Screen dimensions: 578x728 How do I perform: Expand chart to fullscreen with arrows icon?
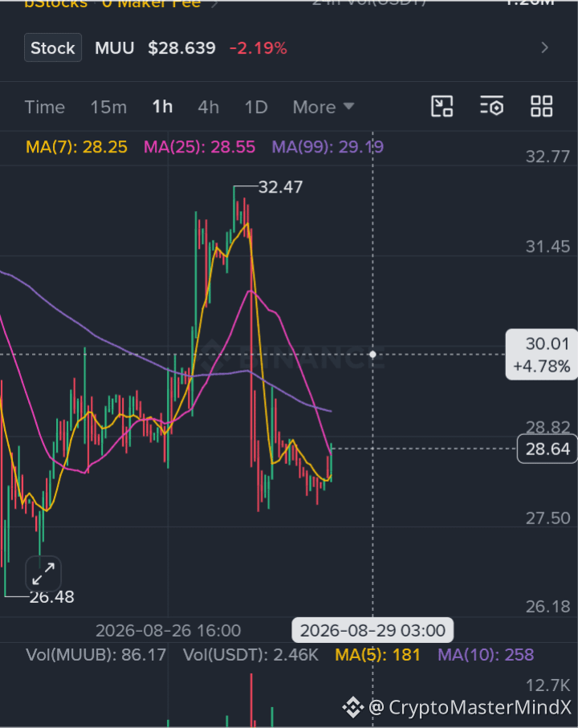click(43, 574)
